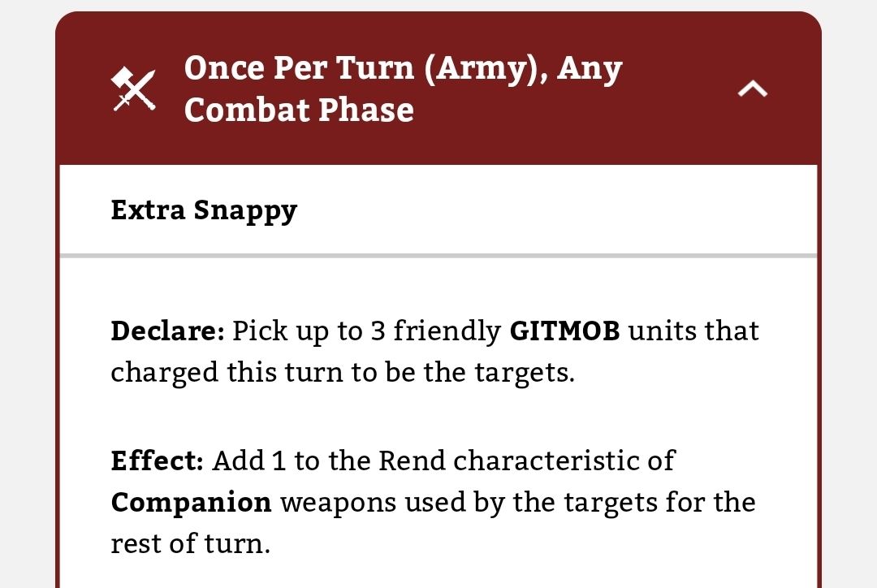The image size is (877, 588).
Task: Click the bold Companion keyword
Action: tap(191, 502)
